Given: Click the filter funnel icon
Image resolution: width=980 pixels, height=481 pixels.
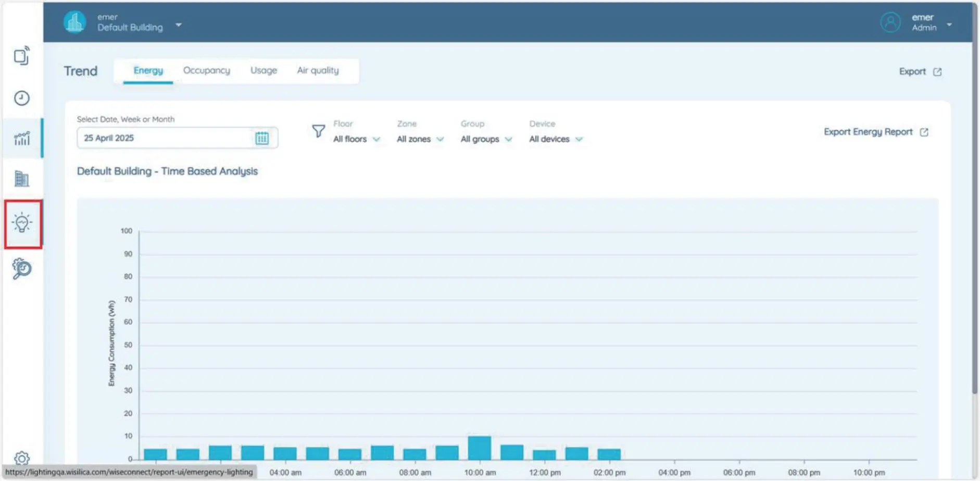Looking at the screenshot, I should click(x=318, y=131).
